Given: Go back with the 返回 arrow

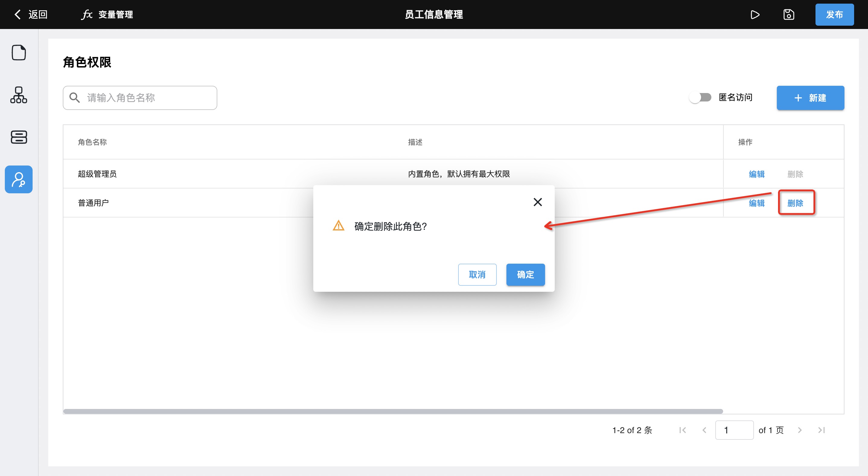Looking at the screenshot, I should (x=31, y=14).
